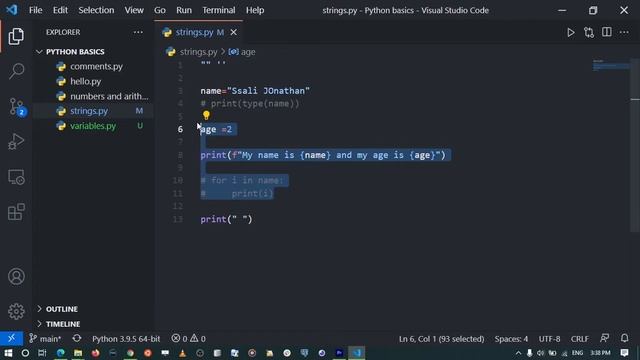Open notifications bell in status bar
The image size is (640, 360).
tap(624, 338)
